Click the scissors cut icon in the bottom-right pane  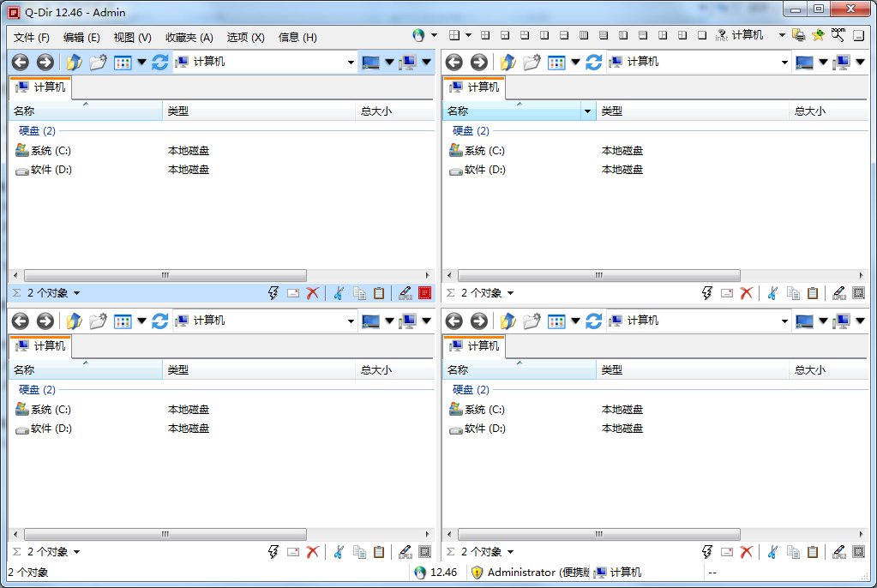click(x=772, y=552)
